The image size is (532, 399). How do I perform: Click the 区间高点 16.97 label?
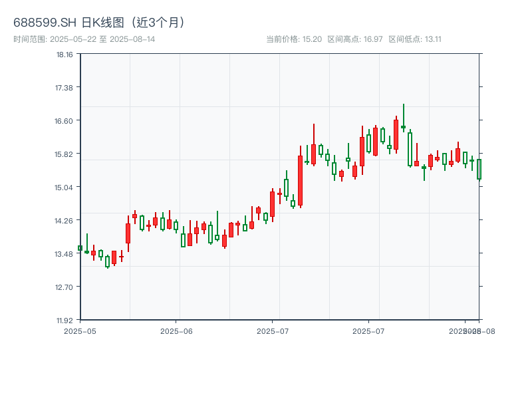tap(355, 39)
